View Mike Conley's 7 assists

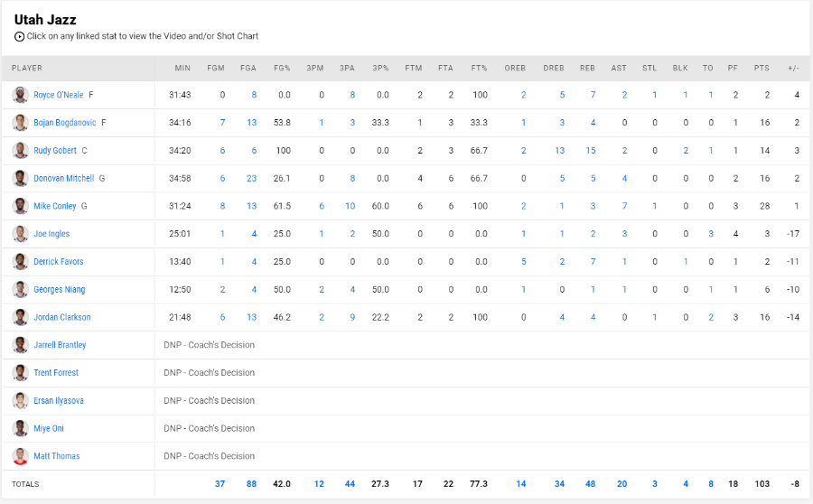click(x=624, y=206)
